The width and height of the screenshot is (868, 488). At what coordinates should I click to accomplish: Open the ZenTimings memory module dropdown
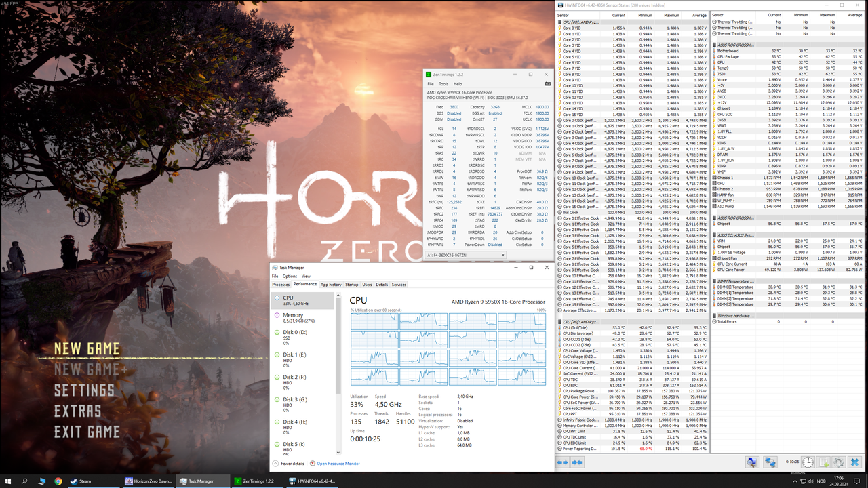(465, 256)
